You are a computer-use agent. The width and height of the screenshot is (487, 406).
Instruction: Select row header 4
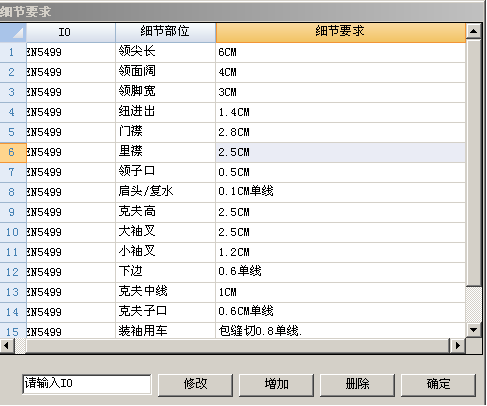(13, 112)
